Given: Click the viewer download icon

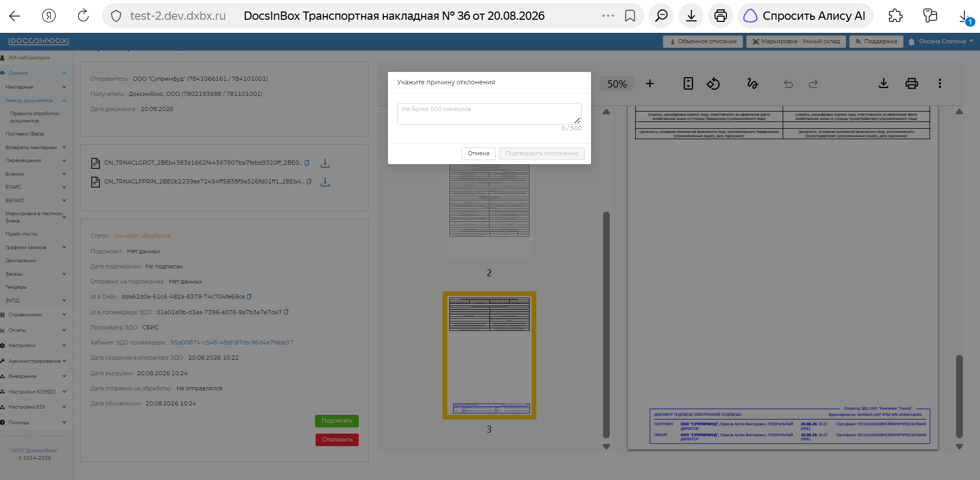Looking at the screenshot, I should 884,83.
